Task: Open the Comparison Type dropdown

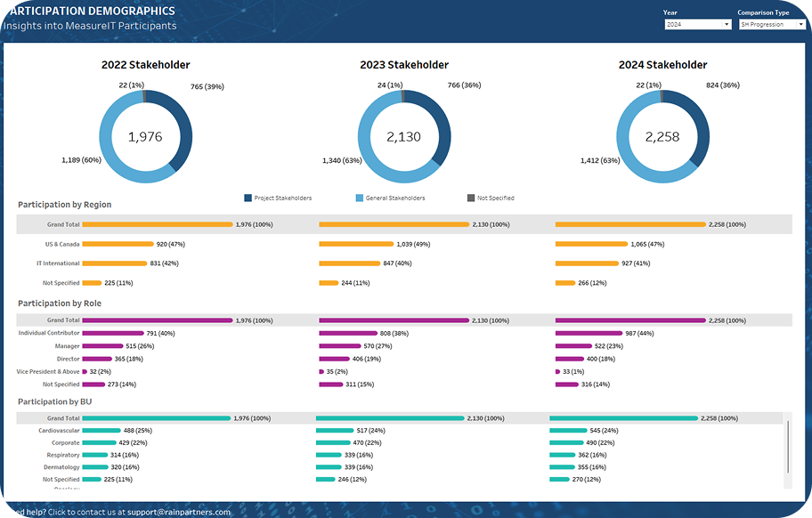Action: point(770,25)
